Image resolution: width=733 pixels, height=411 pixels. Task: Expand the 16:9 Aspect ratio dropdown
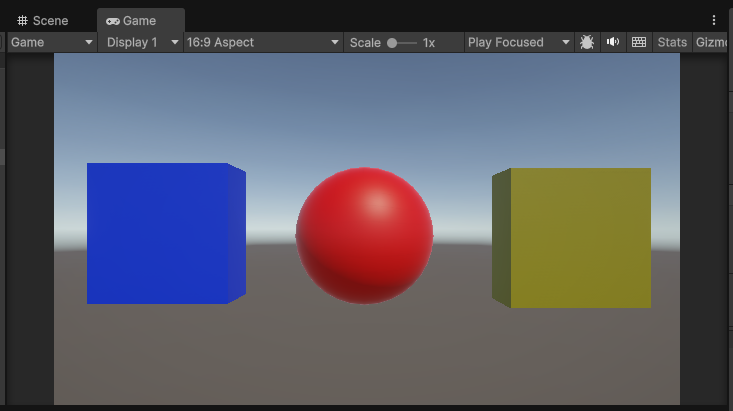point(263,42)
